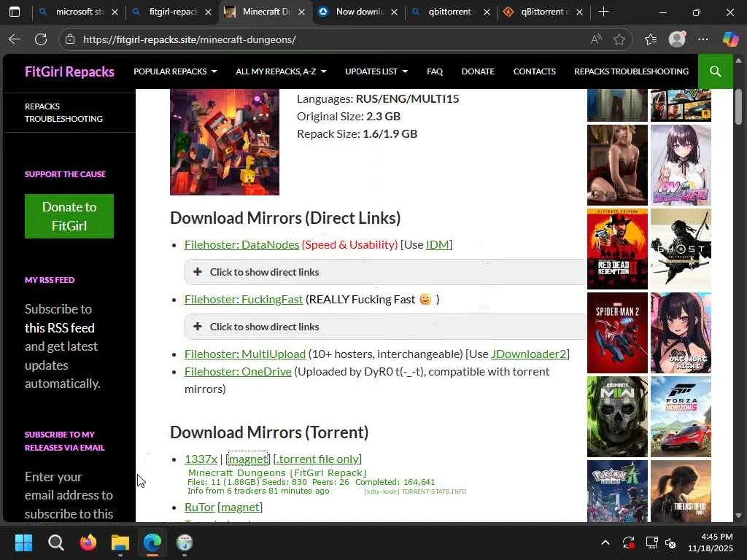The height and width of the screenshot is (560, 747).
Task: Click the muted volume tray icon
Action: point(671,542)
